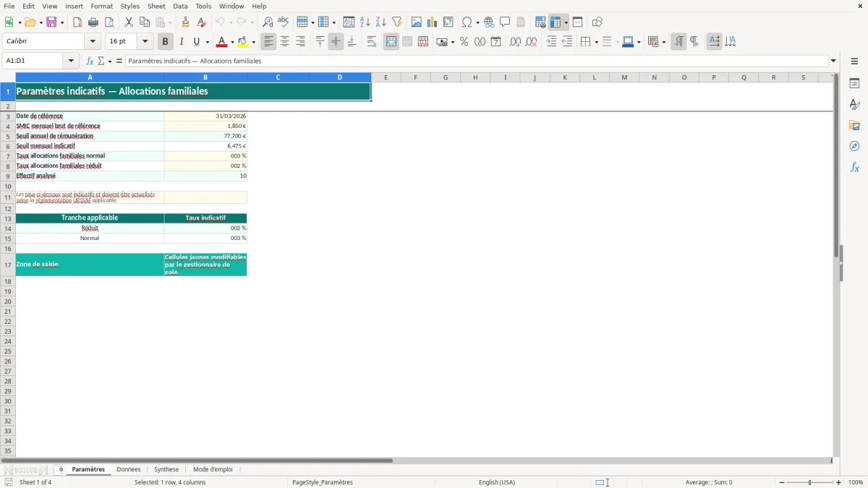Image resolution: width=868 pixels, height=488 pixels.
Task: Click the zoom slider handle
Action: 810,482
